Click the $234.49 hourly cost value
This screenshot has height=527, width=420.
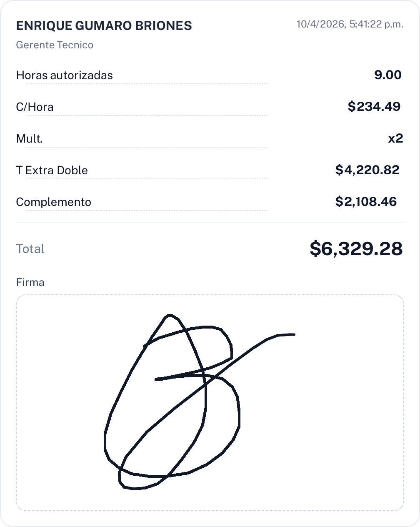(374, 107)
